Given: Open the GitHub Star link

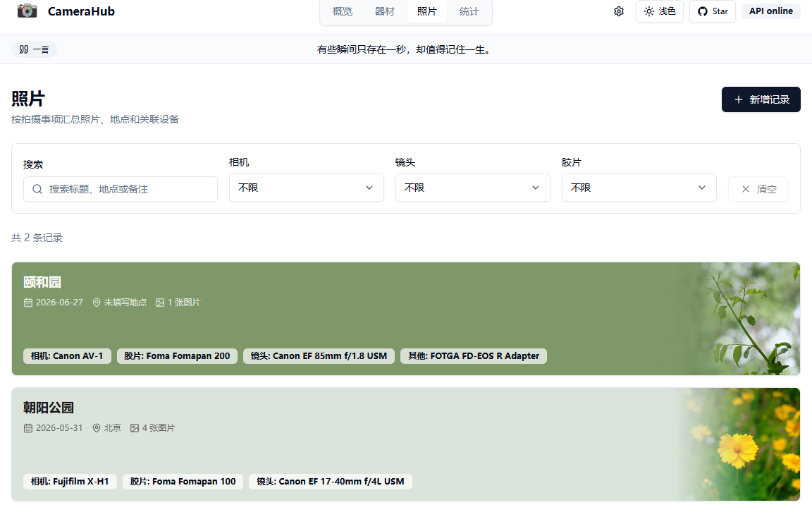Looking at the screenshot, I should pyautogui.click(x=713, y=11).
